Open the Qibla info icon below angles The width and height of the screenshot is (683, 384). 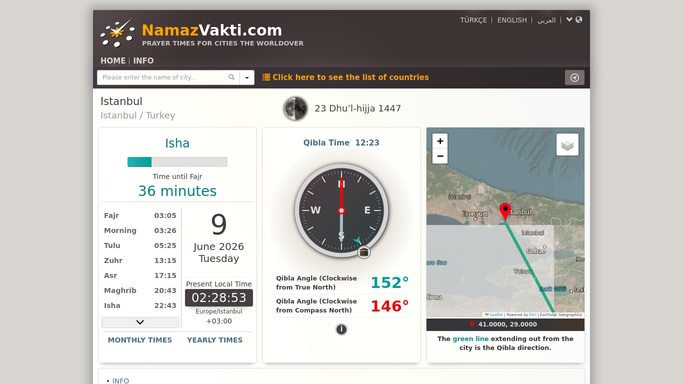[x=341, y=329]
